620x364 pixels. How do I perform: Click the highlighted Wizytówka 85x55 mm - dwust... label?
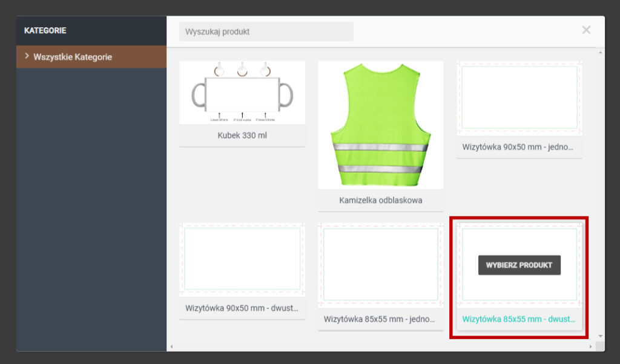click(x=519, y=319)
